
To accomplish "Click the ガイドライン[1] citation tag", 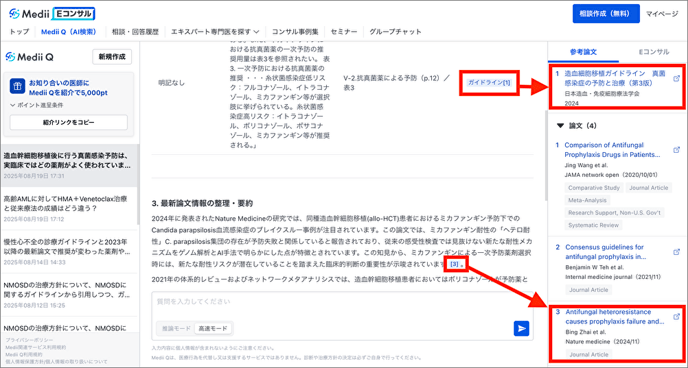I will click(489, 82).
